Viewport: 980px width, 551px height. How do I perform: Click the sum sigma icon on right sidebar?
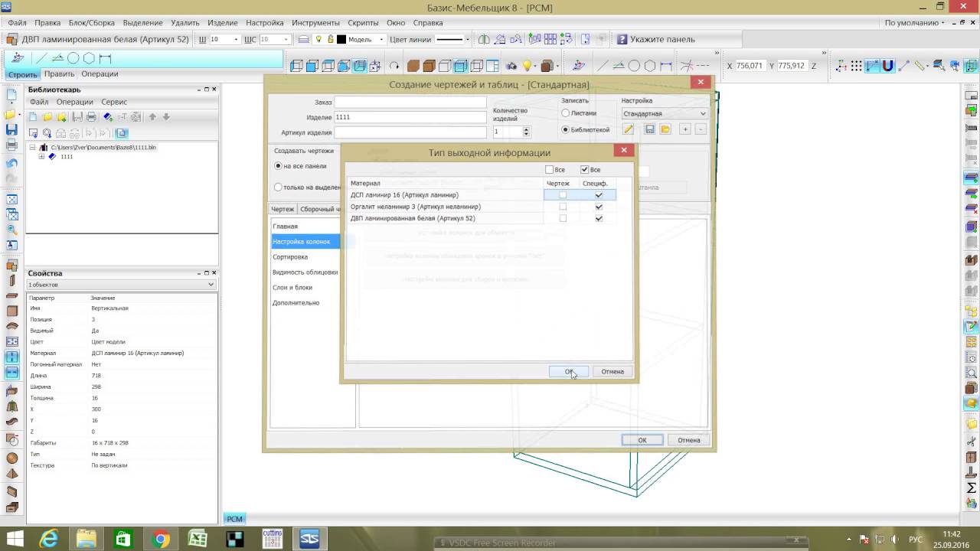(972, 487)
